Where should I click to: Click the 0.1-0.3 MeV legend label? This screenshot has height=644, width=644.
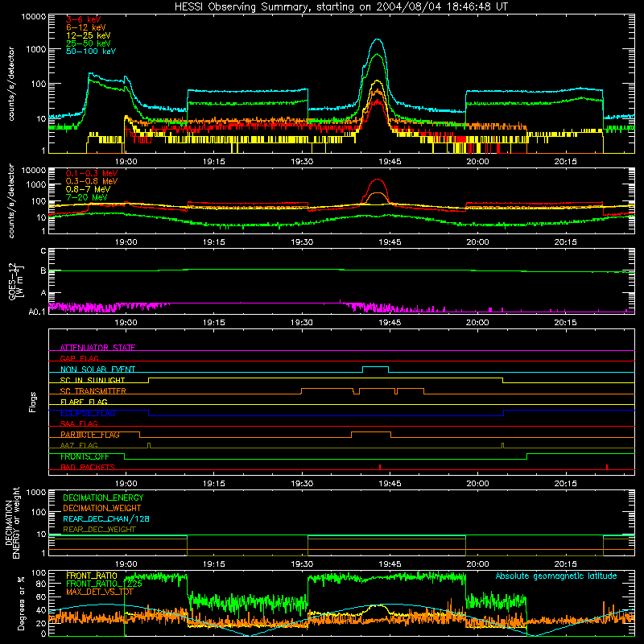[x=92, y=173]
